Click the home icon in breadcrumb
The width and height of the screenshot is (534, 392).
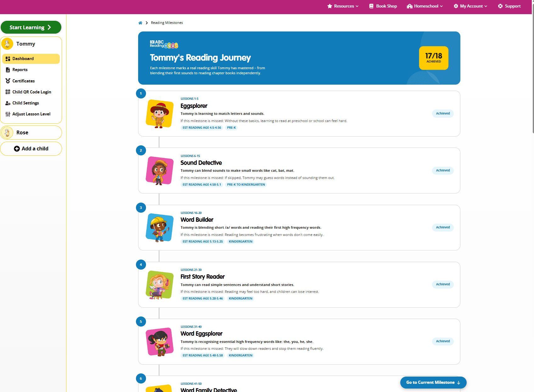click(140, 23)
